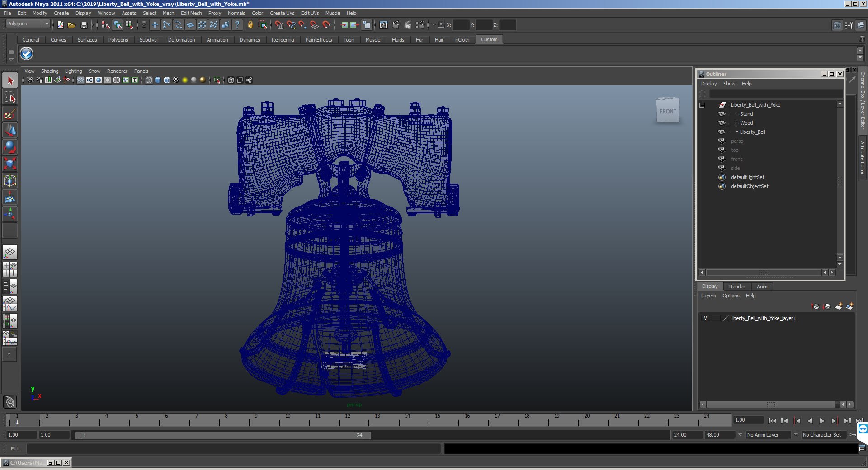868x470 pixels.
Task: Click the range slider bar
Action: click(x=223, y=435)
